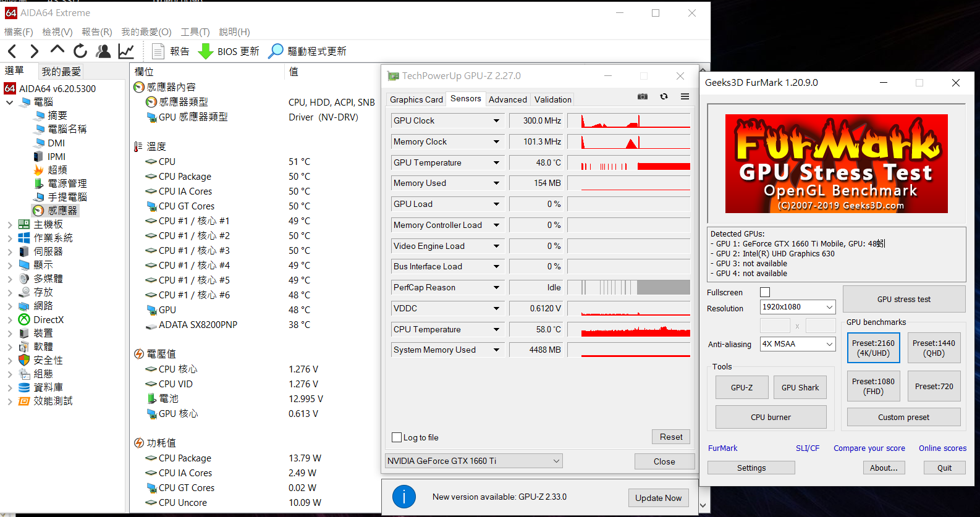Open FurMark Settings button

[751, 468]
